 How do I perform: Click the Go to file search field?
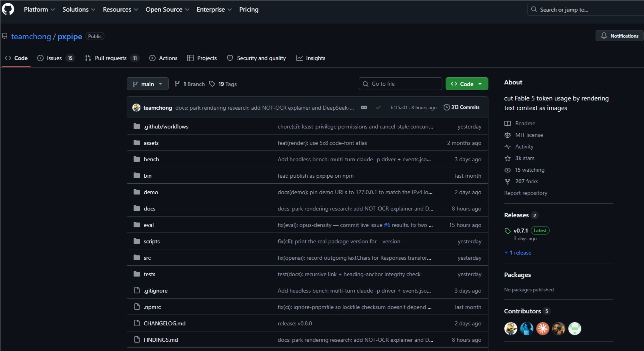pyautogui.click(x=400, y=84)
